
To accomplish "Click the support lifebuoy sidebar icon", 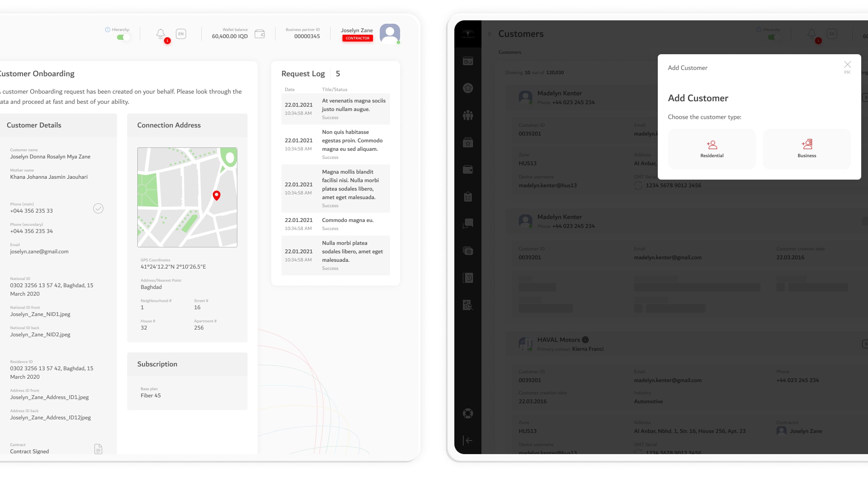I will 468,413.
